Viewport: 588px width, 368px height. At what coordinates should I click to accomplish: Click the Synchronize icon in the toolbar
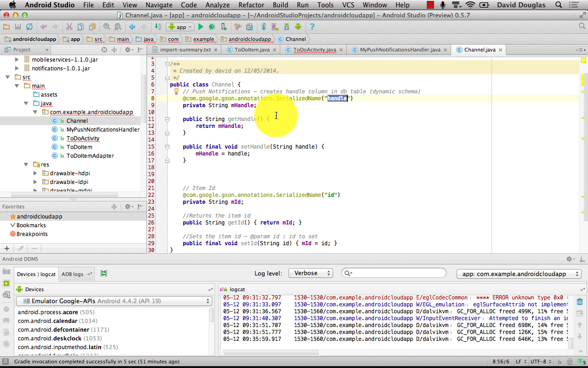click(29, 27)
